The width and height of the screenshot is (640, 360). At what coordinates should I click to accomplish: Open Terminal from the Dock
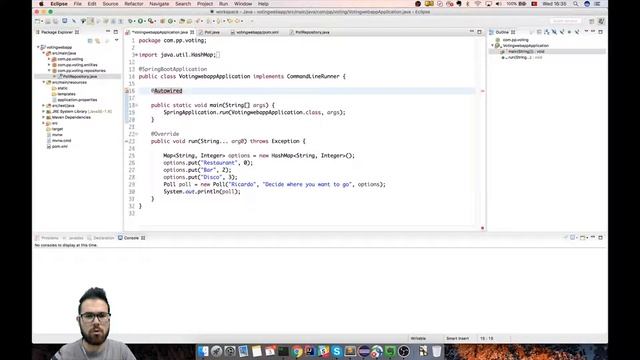(283, 351)
